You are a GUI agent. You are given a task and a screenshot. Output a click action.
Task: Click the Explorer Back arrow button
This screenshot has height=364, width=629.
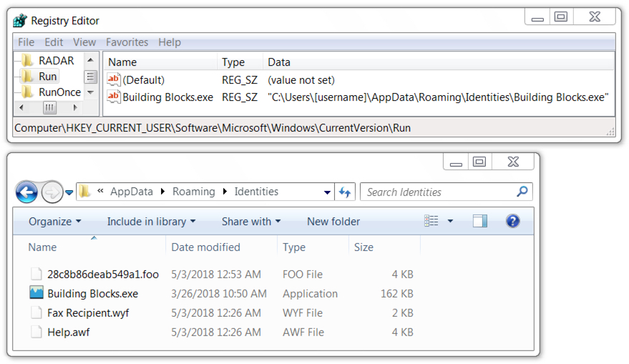tap(27, 192)
